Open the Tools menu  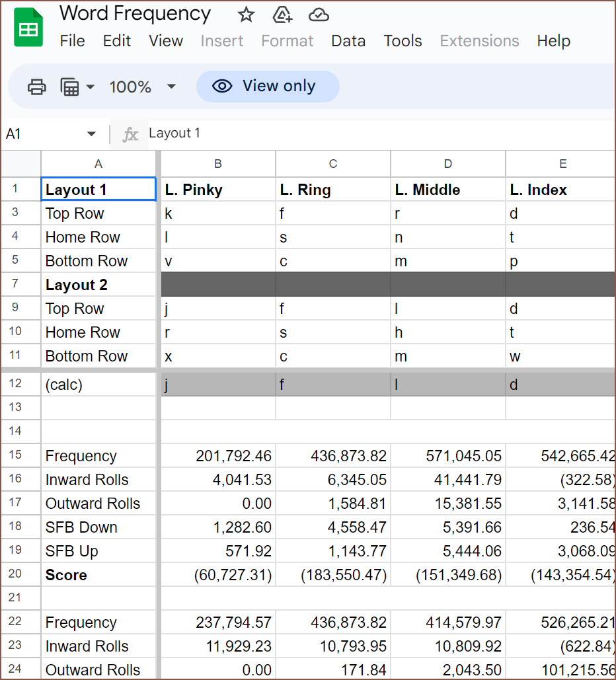pyautogui.click(x=403, y=41)
